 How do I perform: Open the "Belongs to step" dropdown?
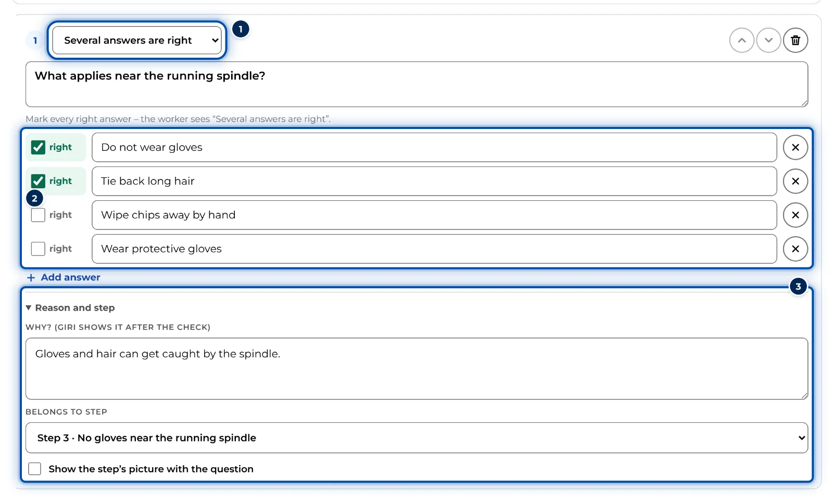pyautogui.click(x=416, y=437)
